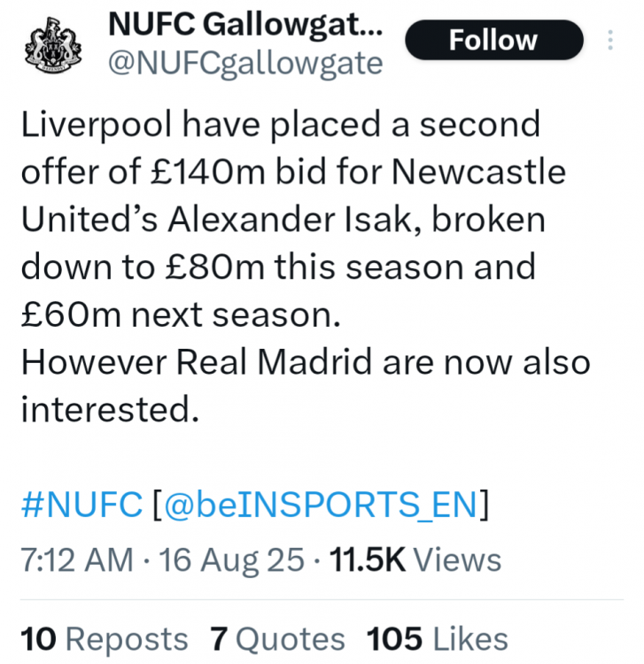Viewport: 644px width, 664px height.
Task: Open the @NUFCgallowgate handle link
Action: pos(245,64)
